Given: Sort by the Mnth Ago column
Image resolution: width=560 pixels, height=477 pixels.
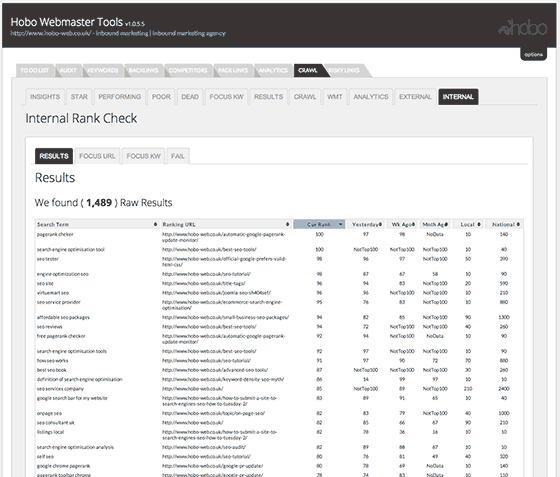Looking at the screenshot, I should [435, 224].
